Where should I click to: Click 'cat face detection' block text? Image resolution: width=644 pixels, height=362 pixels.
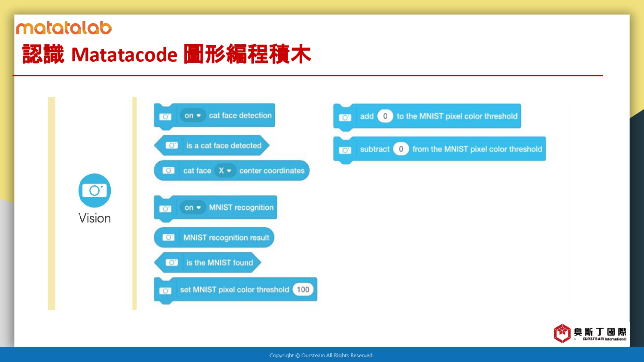pos(240,115)
